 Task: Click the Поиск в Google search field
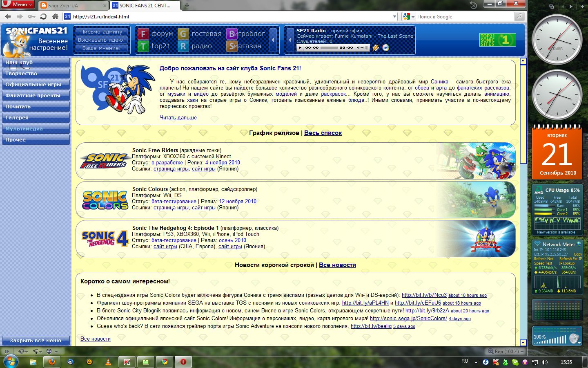point(465,17)
